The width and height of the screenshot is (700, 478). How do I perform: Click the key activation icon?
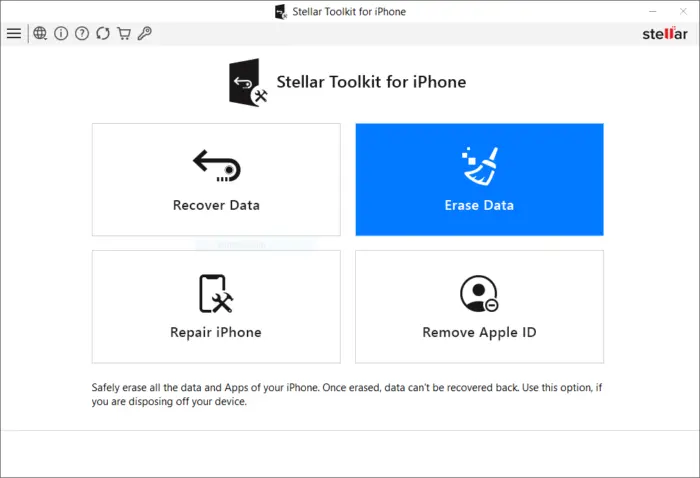coord(145,33)
